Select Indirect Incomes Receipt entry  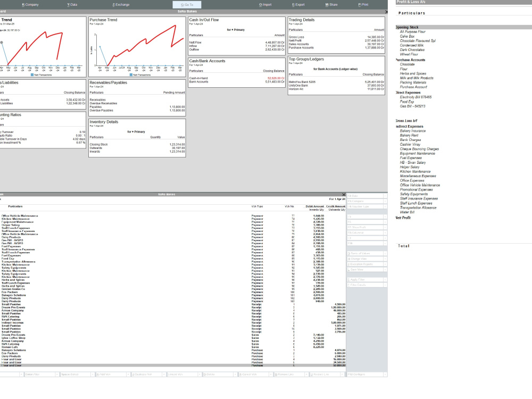click(173, 323)
